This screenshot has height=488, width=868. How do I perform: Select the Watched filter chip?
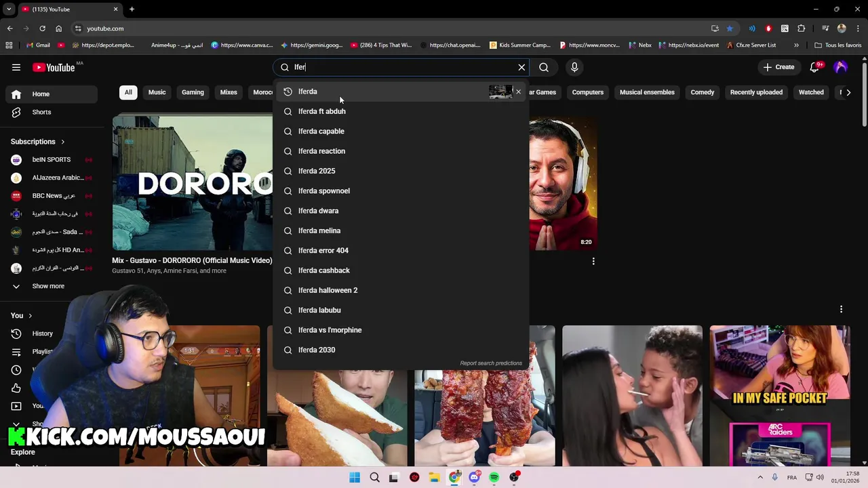[811, 92]
